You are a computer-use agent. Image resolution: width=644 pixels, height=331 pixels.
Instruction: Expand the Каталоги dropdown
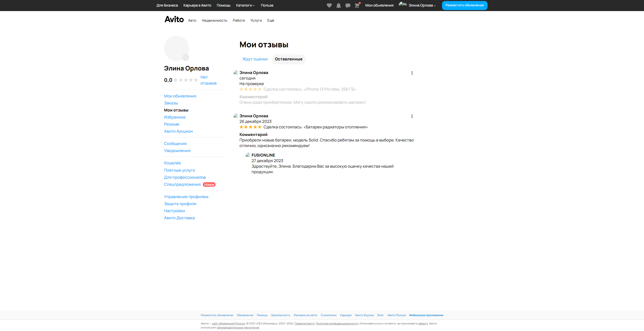pyautogui.click(x=245, y=5)
